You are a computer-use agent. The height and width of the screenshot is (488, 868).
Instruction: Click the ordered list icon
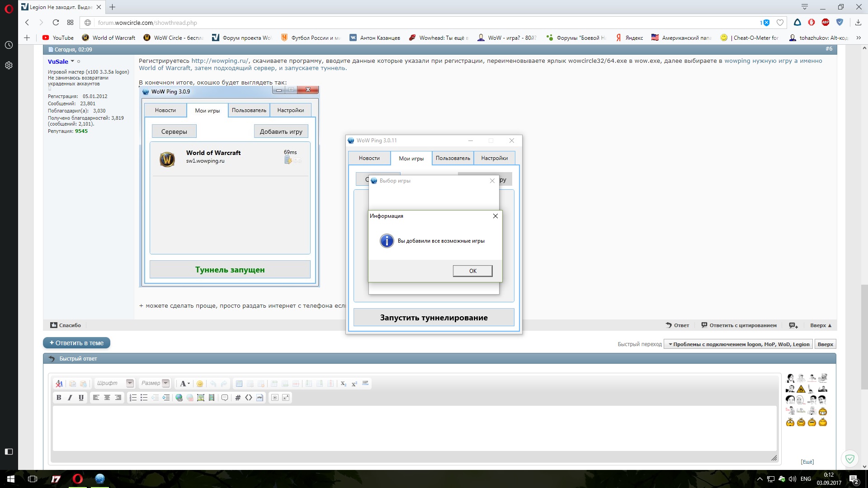(x=133, y=398)
